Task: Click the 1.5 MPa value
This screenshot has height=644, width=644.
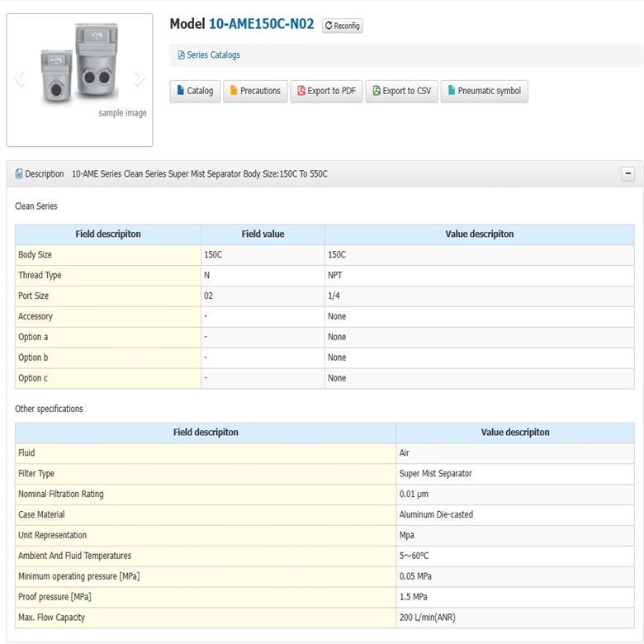Action: click(413, 597)
